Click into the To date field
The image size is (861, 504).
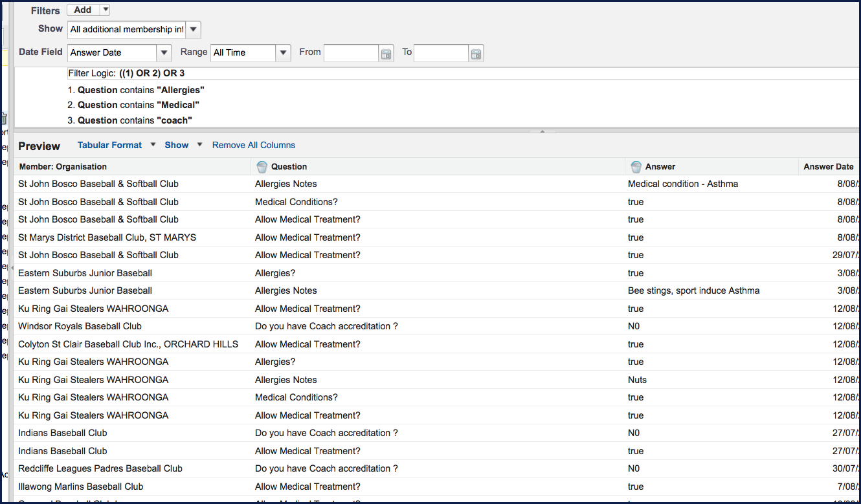440,53
